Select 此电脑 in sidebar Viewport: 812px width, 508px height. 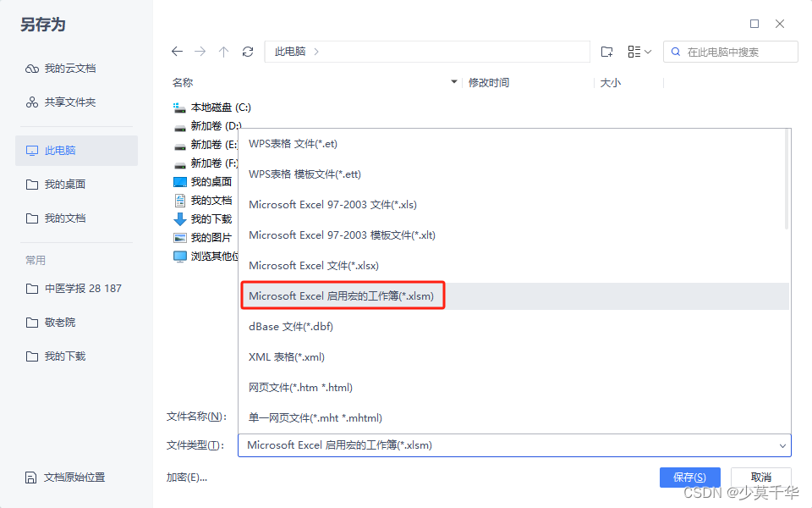[x=76, y=151]
